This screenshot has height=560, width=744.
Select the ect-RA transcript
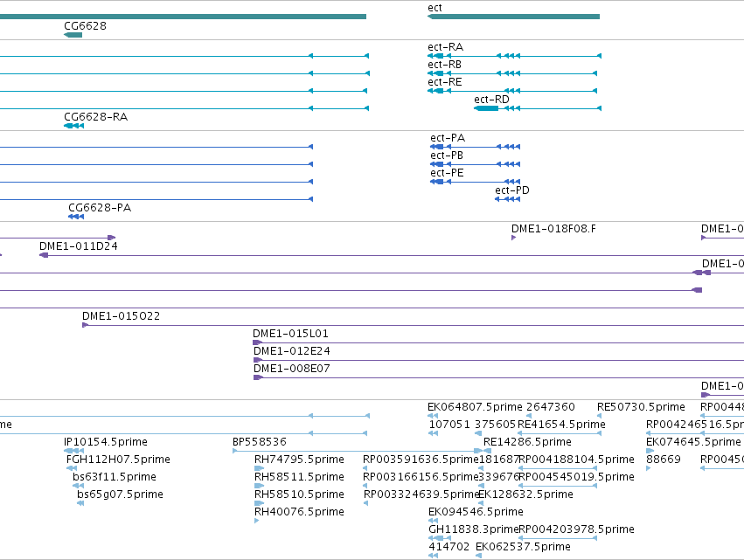pos(514,56)
